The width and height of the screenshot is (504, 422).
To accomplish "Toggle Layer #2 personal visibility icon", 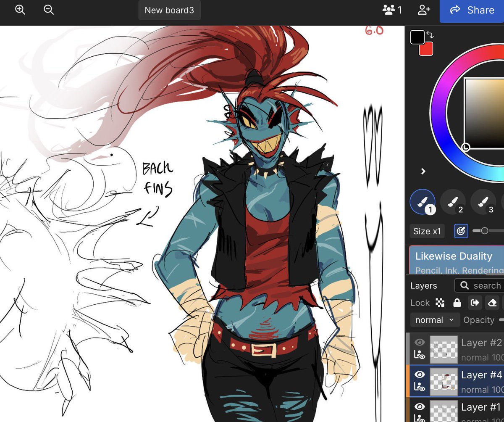I will point(420,356).
